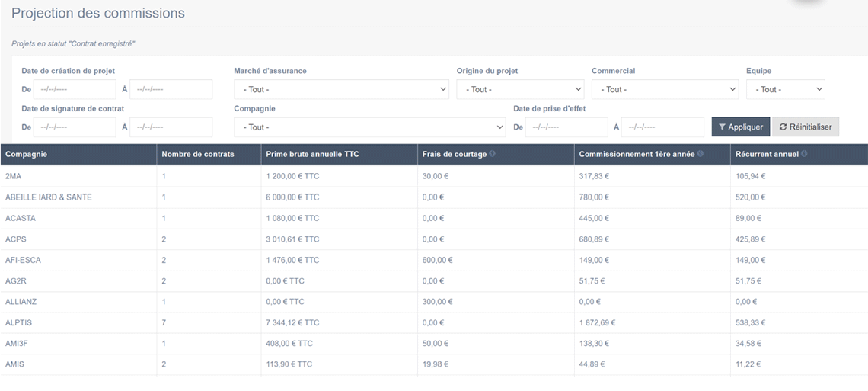This screenshot has width=868, height=391.
Task: Open the Commercial filter dropdown
Action: (x=665, y=89)
